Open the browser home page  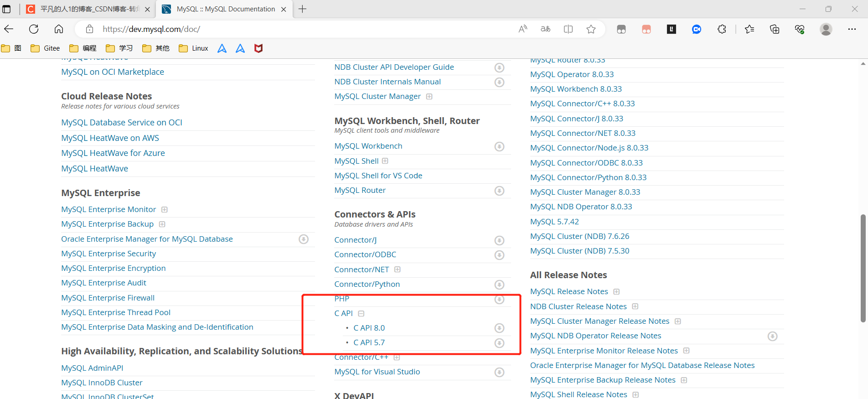coord(59,29)
